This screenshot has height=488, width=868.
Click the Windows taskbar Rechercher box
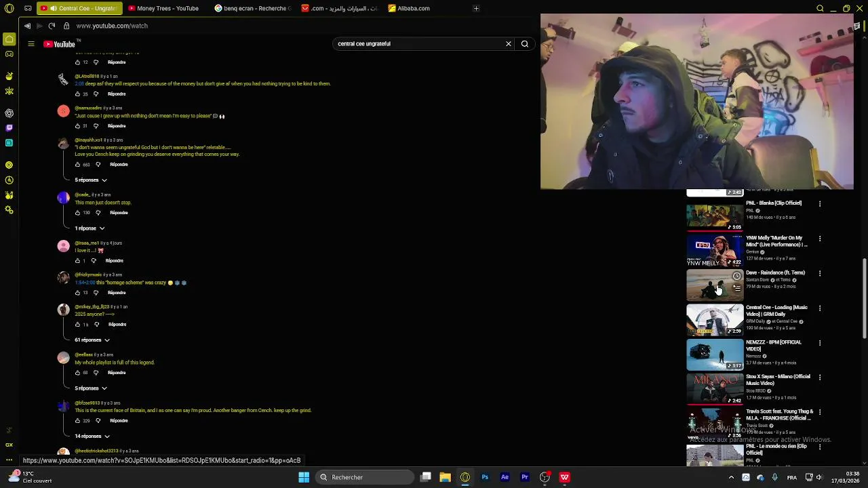(x=366, y=477)
